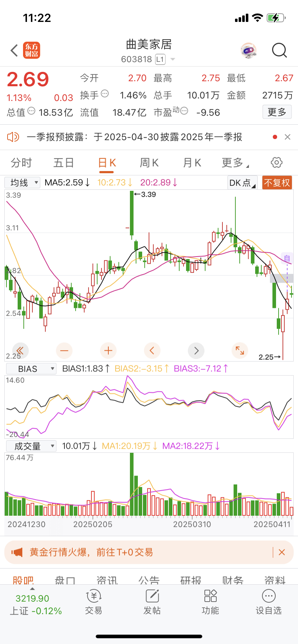Open the search magnifier icon
This screenshot has height=644, width=298.
coord(279,51)
